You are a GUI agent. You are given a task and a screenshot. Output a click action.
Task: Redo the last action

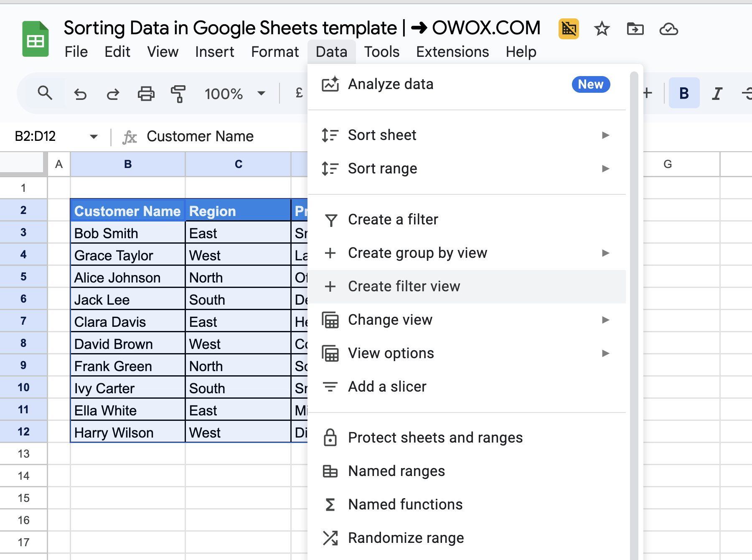(x=113, y=94)
